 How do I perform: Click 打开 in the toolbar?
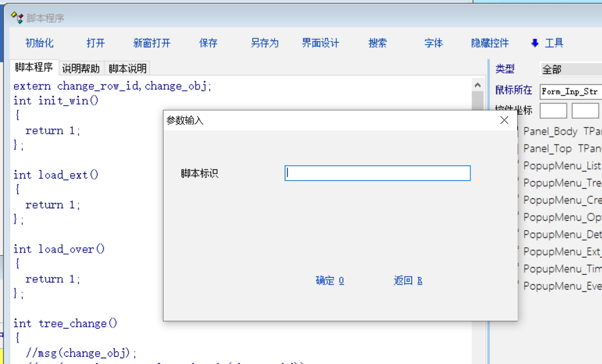pos(95,43)
